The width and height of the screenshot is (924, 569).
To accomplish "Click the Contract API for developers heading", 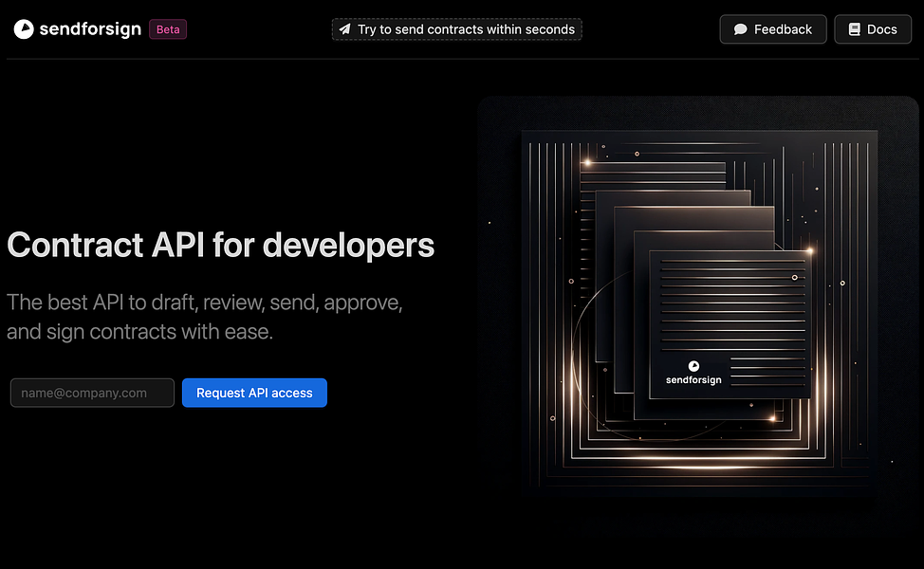I will [x=220, y=245].
